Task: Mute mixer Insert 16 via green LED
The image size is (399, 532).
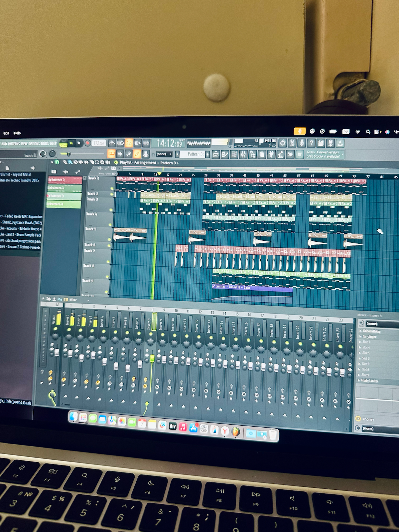Action: click(x=248, y=340)
